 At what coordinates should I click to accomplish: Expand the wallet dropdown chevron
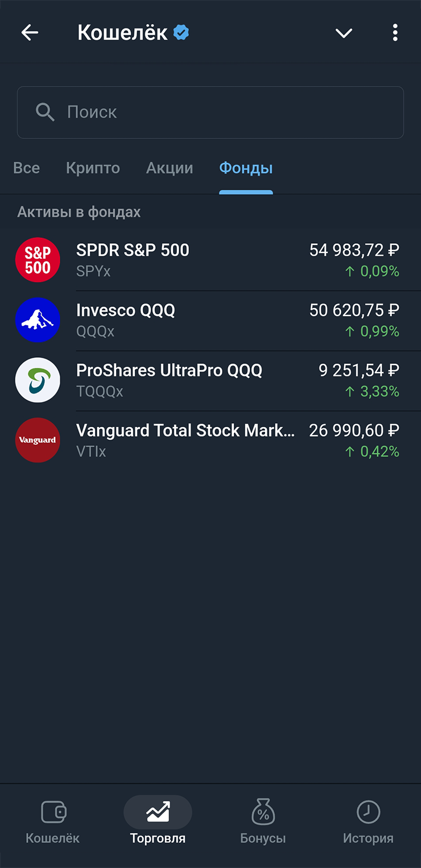pyautogui.click(x=344, y=34)
